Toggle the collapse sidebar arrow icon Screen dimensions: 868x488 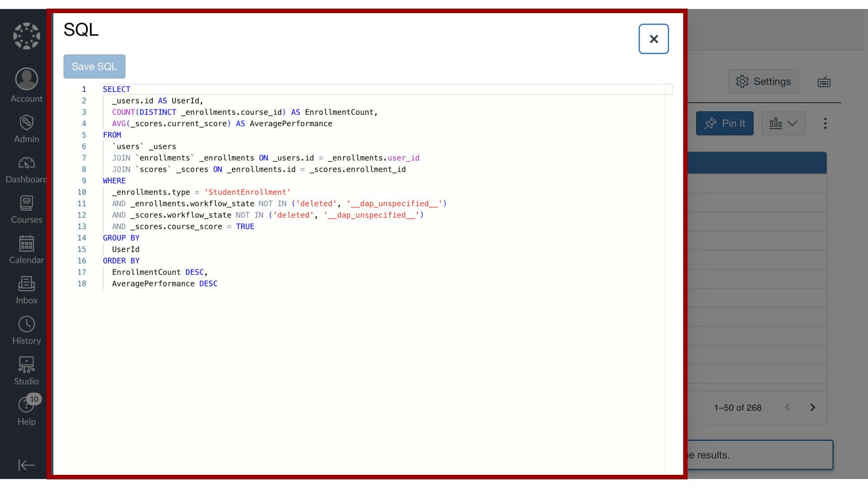click(x=26, y=465)
